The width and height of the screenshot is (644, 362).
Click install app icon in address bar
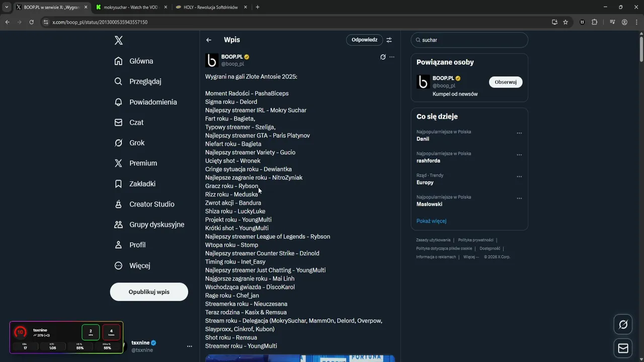click(554, 22)
